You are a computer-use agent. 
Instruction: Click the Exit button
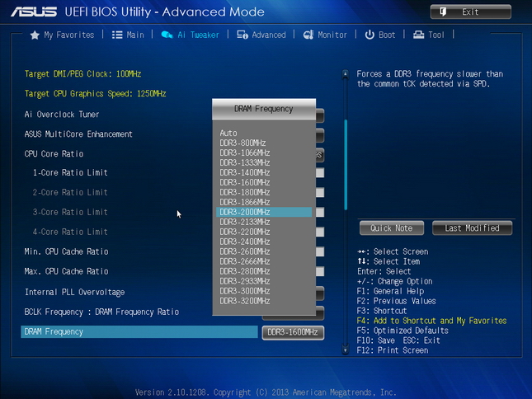pos(471,12)
